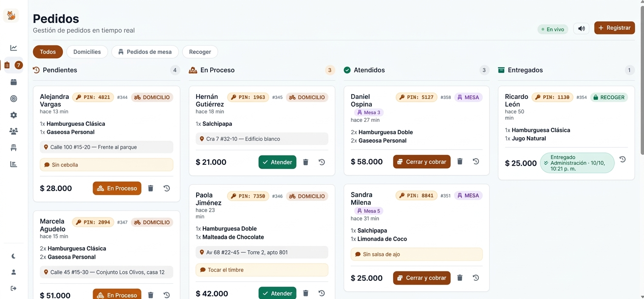
Task: Click the address Calle 100 #15-20 — Frente al parque
Action: [x=107, y=147]
